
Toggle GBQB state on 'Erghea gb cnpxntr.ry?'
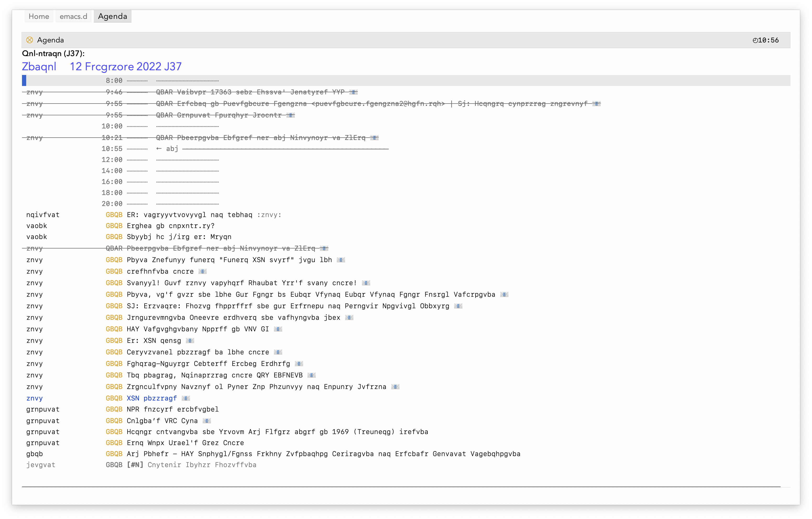114,226
